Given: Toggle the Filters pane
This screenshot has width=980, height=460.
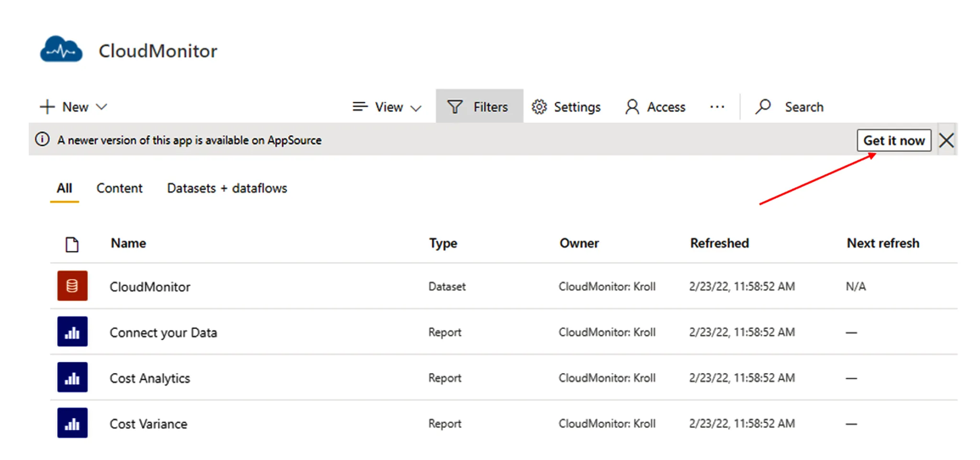Looking at the screenshot, I should tap(479, 107).
